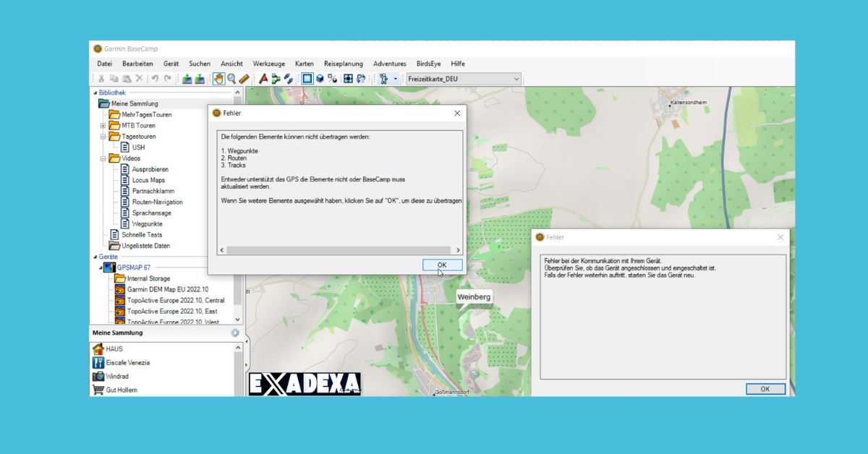Click OK in the transfer error dialog
This screenshot has height=454, width=868.
coord(442,265)
